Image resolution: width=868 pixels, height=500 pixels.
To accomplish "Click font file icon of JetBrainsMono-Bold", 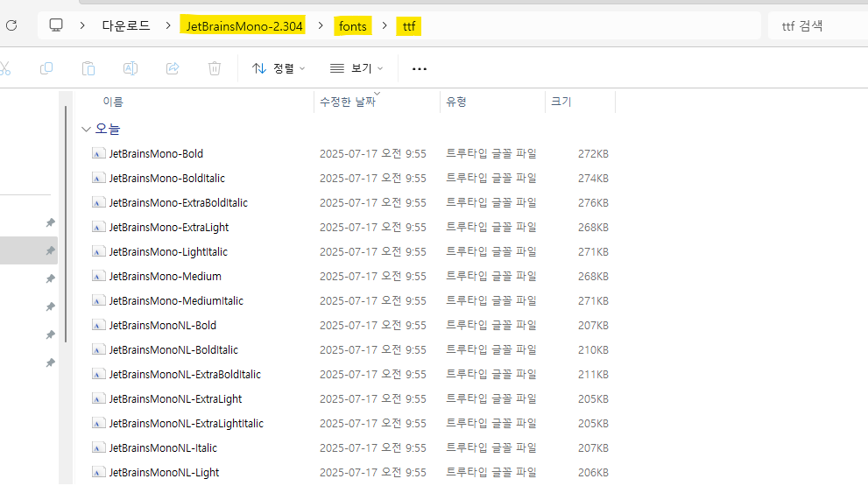I will pyautogui.click(x=98, y=153).
